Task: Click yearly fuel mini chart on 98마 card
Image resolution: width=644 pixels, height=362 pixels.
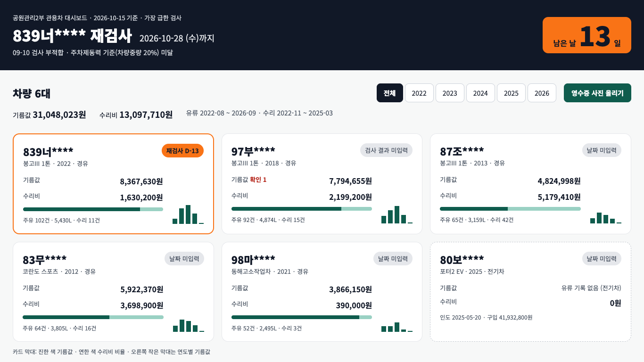Action: pos(397,327)
